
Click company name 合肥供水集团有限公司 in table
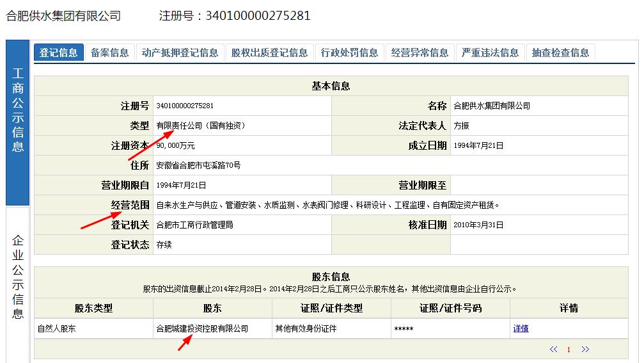coord(492,106)
